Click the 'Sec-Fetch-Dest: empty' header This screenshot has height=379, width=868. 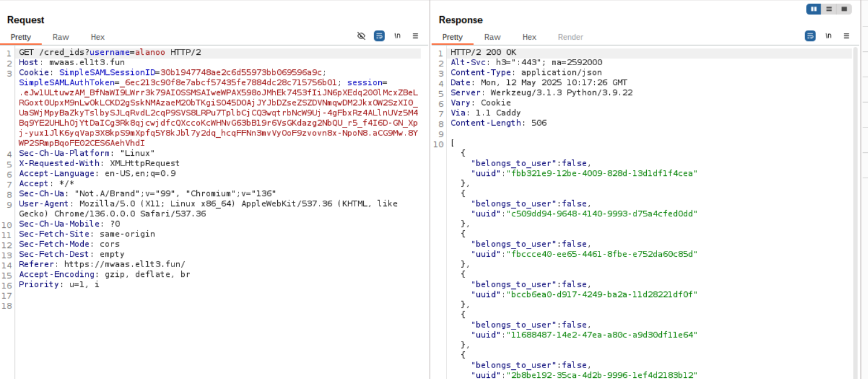coord(72,254)
